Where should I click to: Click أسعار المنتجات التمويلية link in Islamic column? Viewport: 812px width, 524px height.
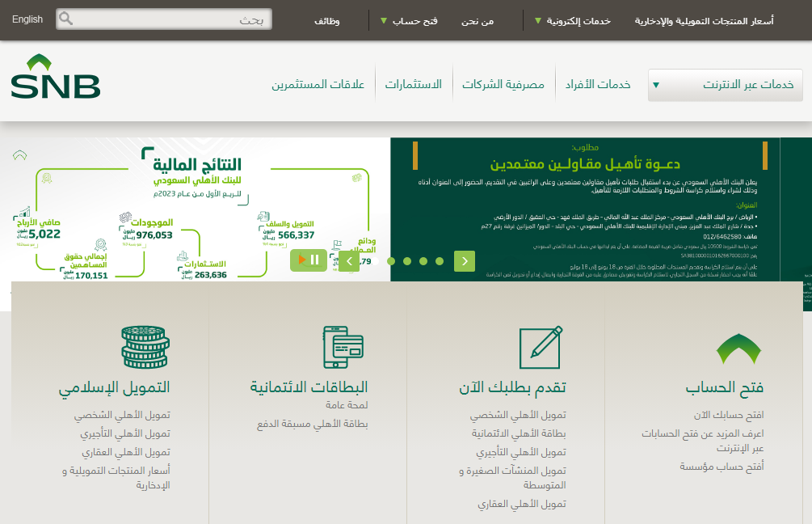(116, 478)
